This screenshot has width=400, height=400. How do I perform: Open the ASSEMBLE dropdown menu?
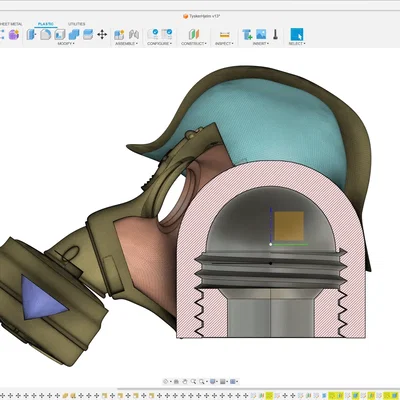pyautogui.click(x=126, y=44)
